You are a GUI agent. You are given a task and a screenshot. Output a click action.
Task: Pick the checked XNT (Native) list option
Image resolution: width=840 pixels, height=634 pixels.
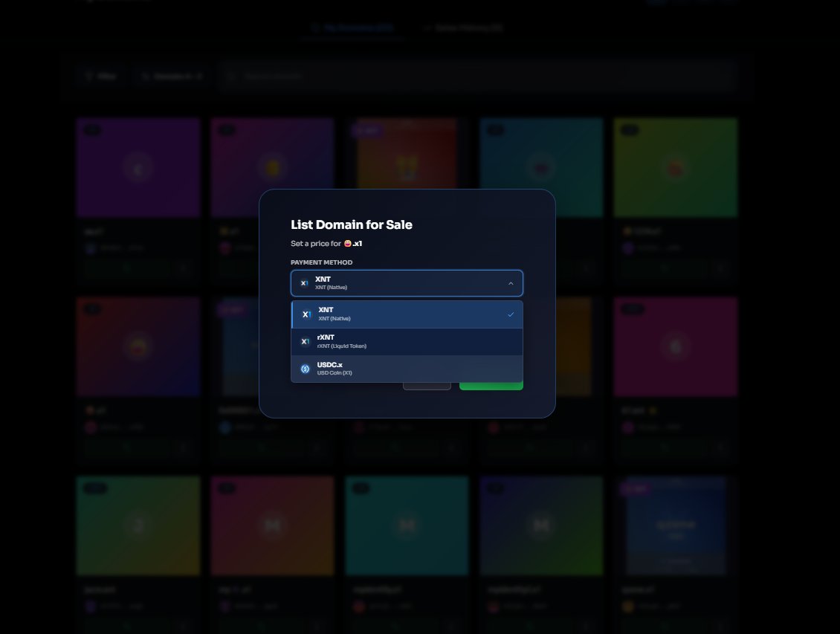407,314
